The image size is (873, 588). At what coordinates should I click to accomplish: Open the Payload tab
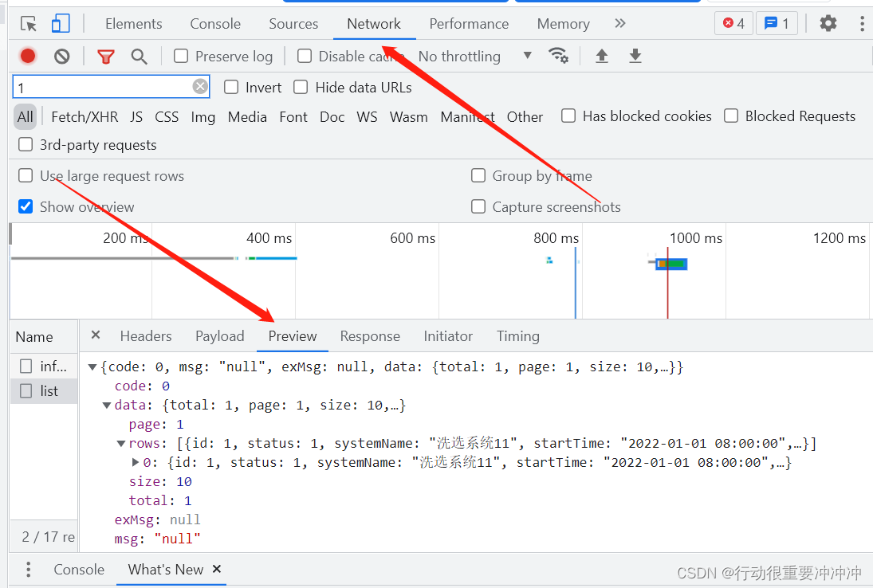pyautogui.click(x=220, y=336)
